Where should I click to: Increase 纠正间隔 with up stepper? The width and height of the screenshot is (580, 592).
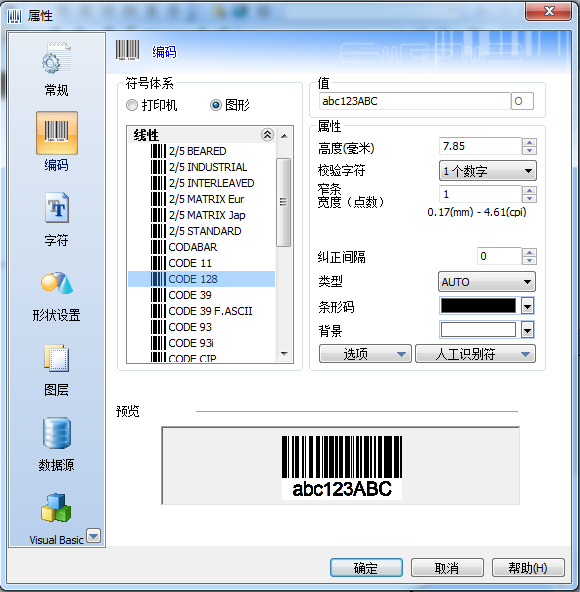(529, 252)
